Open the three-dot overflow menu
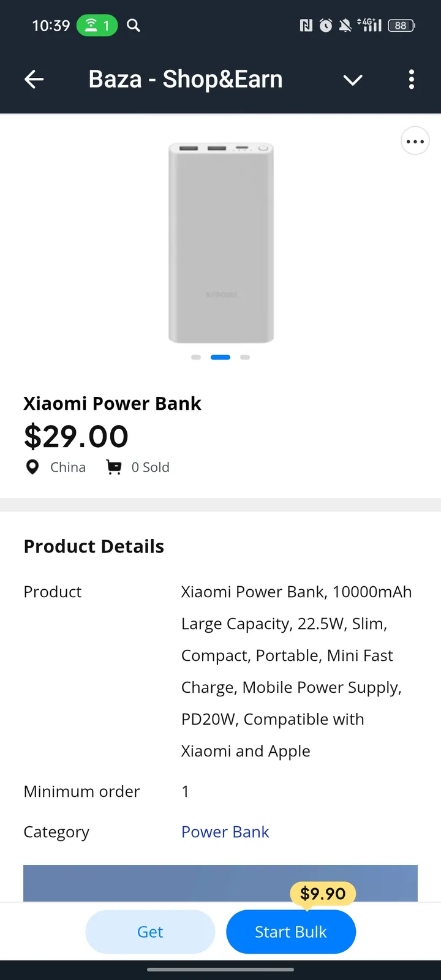The height and width of the screenshot is (980, 441). click(x=412, y=79)
